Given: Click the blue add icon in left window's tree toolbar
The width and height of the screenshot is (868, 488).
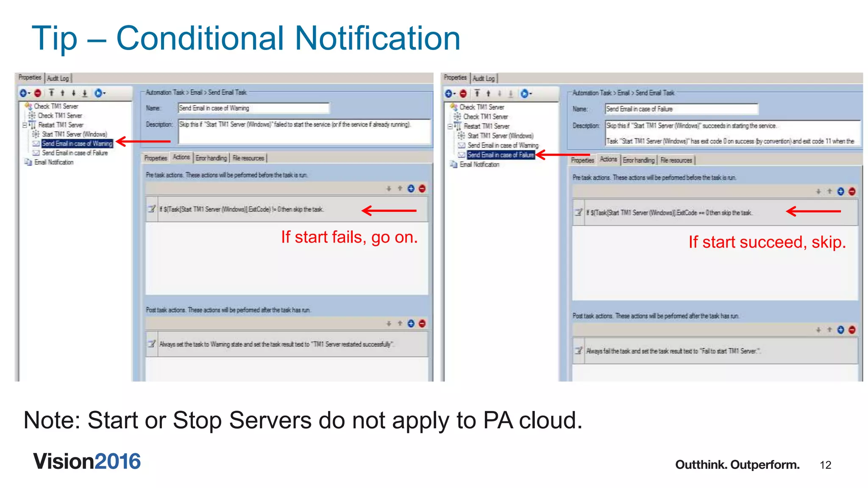Looking at the screenshot, I should pos(24,93).
